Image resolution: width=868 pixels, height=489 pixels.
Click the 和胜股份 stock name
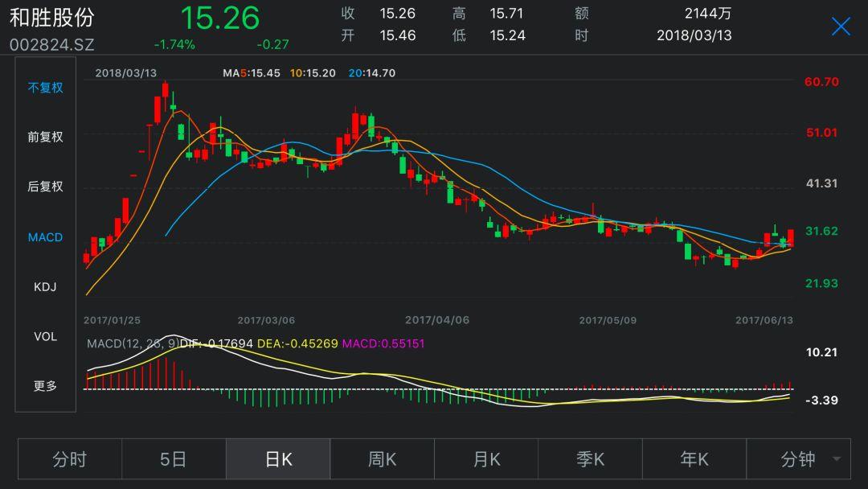point(52,18)
